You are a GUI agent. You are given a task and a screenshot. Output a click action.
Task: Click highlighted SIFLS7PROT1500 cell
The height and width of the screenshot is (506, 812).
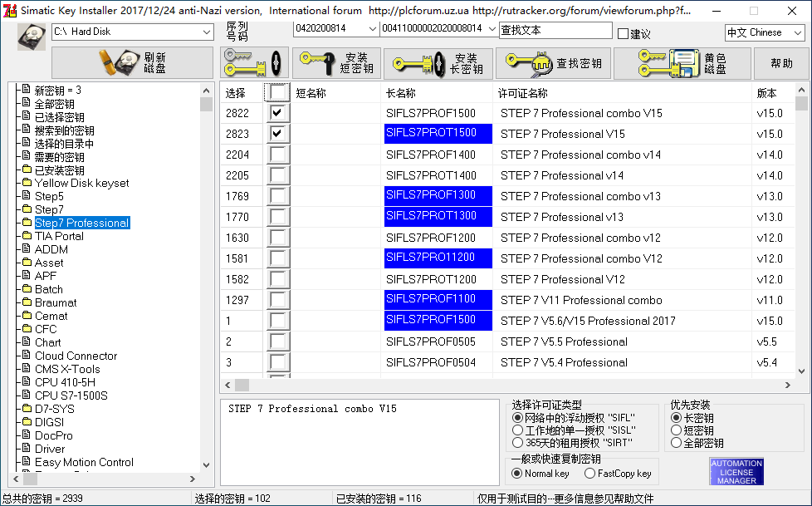click(438, 133)
